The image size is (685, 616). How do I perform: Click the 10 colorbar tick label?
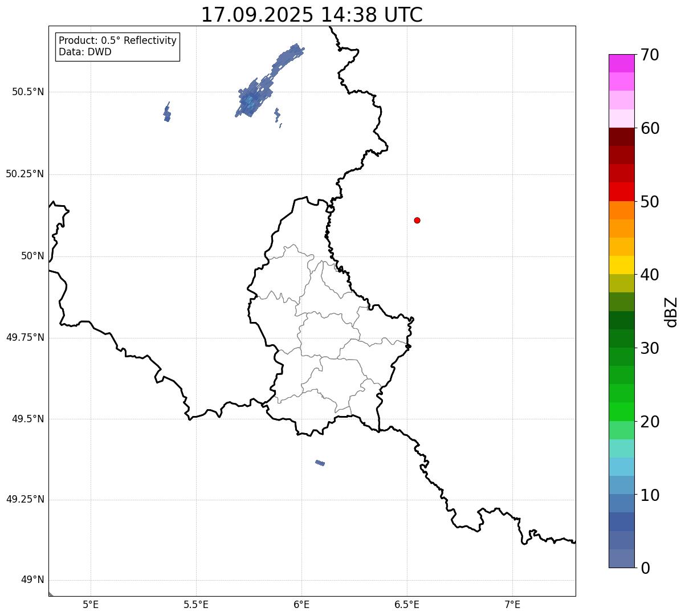coord(650,495)
